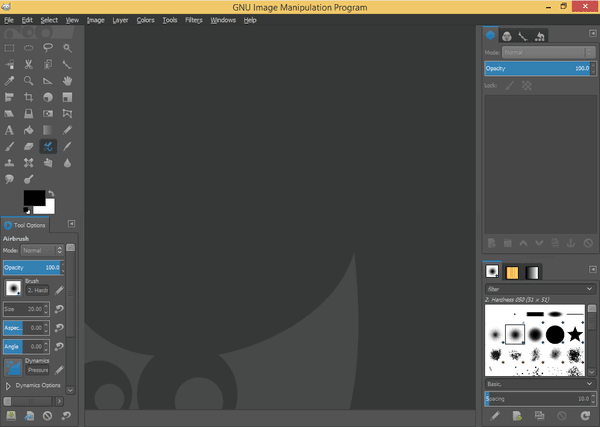Open Brushes dock tab configuration menu arrow
The image size is (600, 427).
593,270
